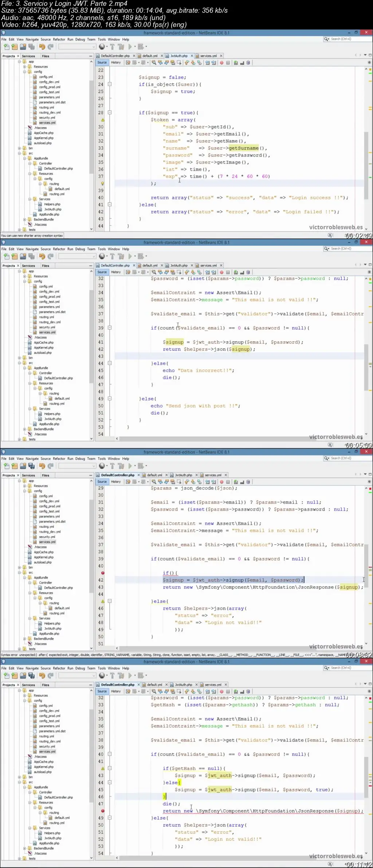Screen dimensions: 373x868
Task: Fold if block at line 39, second frame
Action: pyautogui.click(x=109, y=328)
